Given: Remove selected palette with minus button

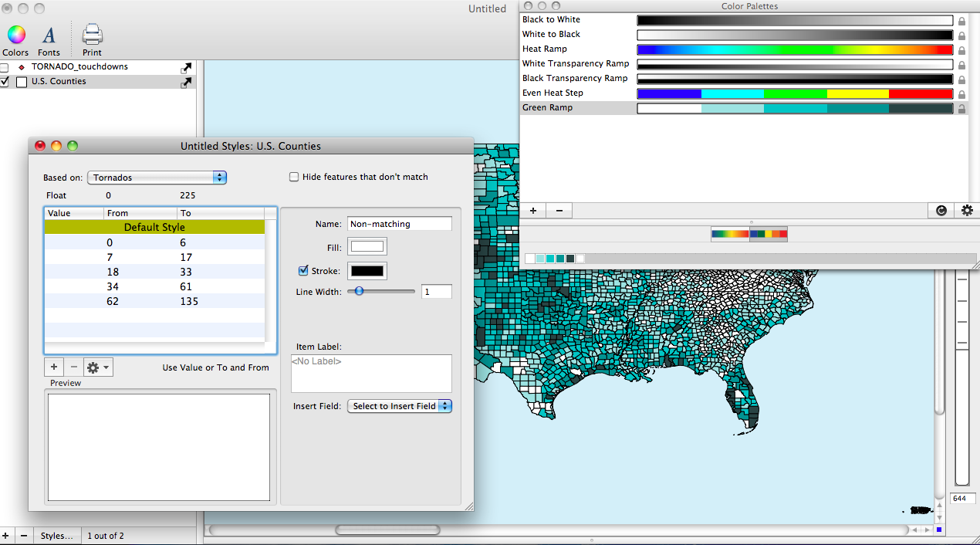Looking at the screenshot, I should [x=559, y=211].
